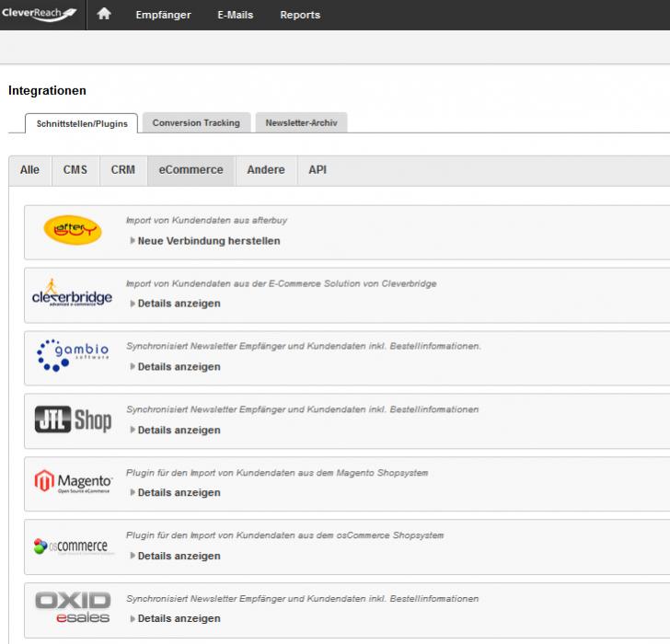Expand Details anzeigen for gambio
Image resolution: width=670 pixels, height=644 pixels.
(179, 367)
